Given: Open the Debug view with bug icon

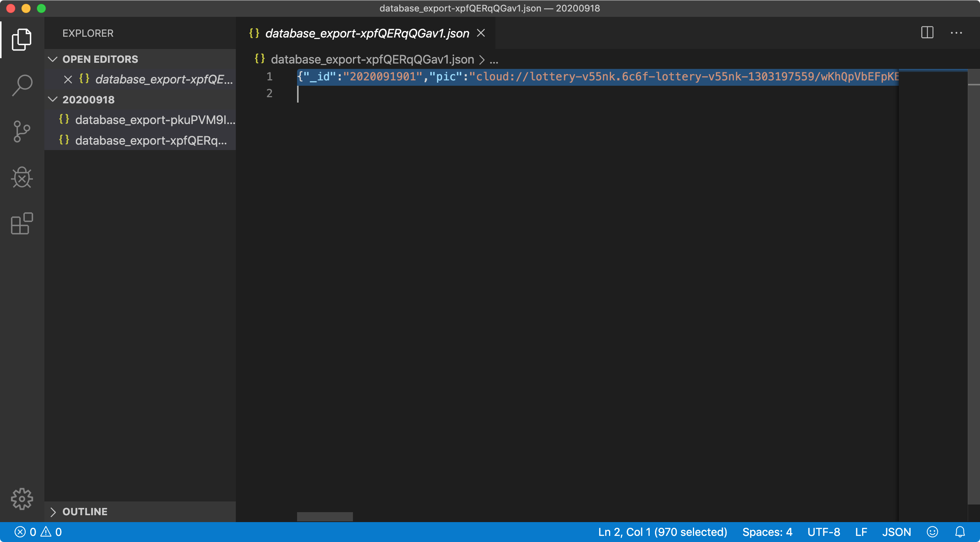Looking at the screenshot, I should pos(22,178).
